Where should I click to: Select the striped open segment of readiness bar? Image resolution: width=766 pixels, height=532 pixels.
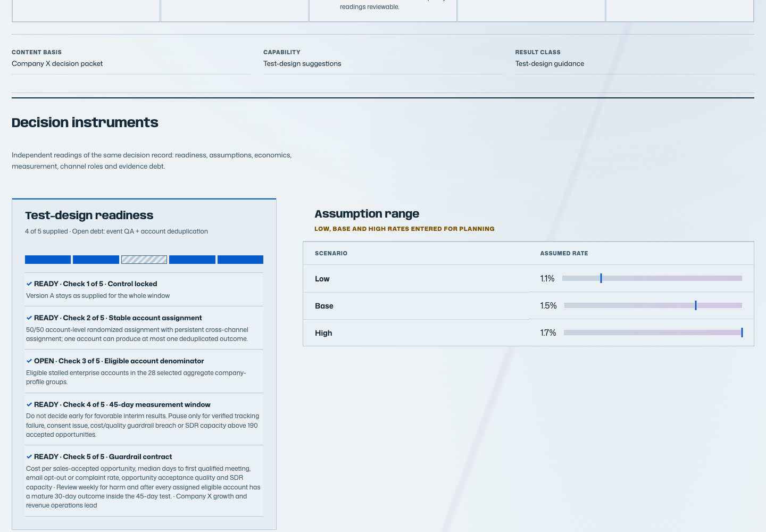pyautogui.click(x=144, y=260)
